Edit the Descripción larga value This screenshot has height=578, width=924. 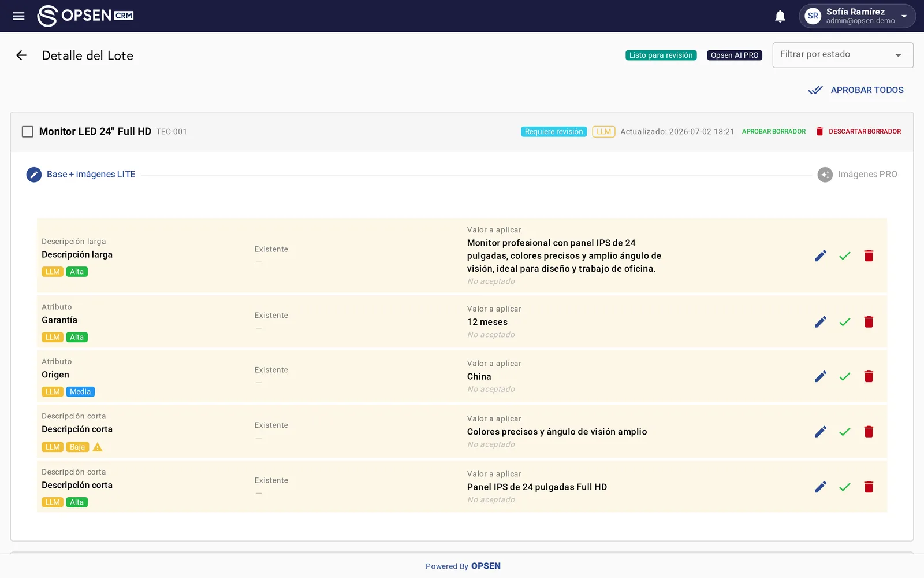821,255
